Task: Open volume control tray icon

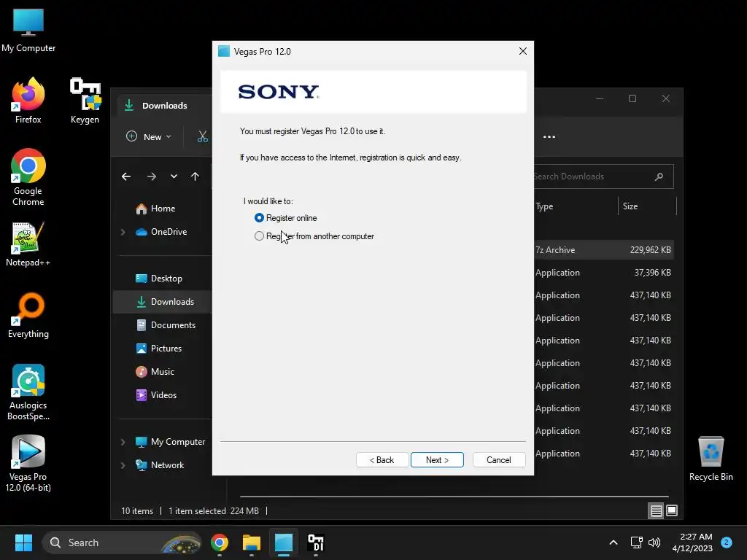Action: pyautogui.click(x=654, y=542)
